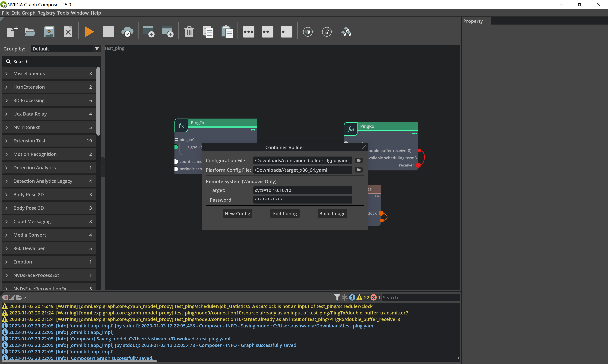
Task: Open a graph with the folder icon
Action: (x=30, y=32)
